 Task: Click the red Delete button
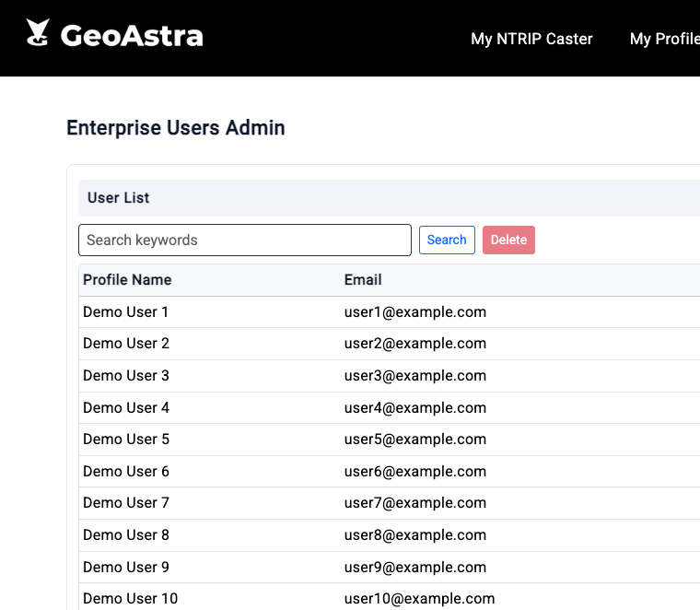click(508, 240)
